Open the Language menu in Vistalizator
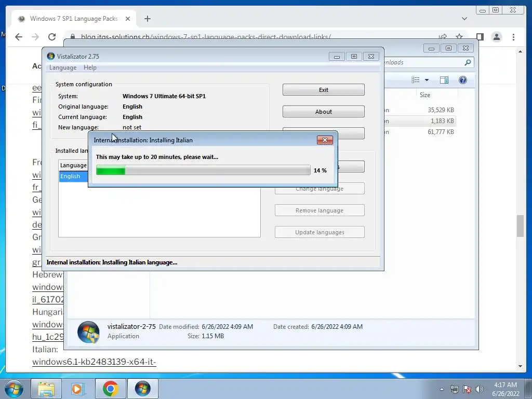This screenshot has height=399, width=532. 63,68
